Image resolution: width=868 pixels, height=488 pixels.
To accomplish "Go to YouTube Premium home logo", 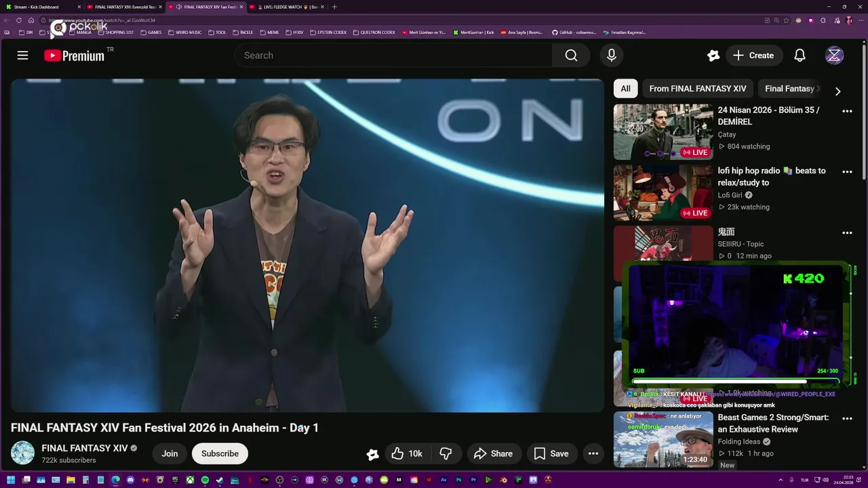I will pos(75,56).
